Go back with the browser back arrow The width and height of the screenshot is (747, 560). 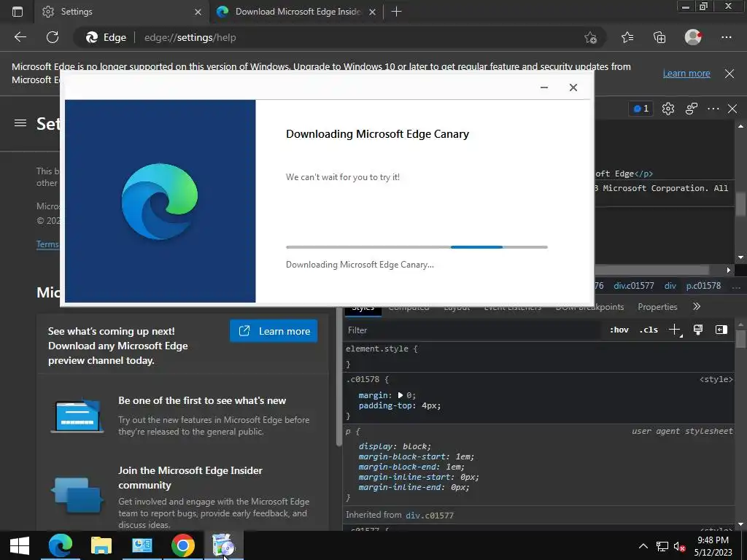pos(20,37)
